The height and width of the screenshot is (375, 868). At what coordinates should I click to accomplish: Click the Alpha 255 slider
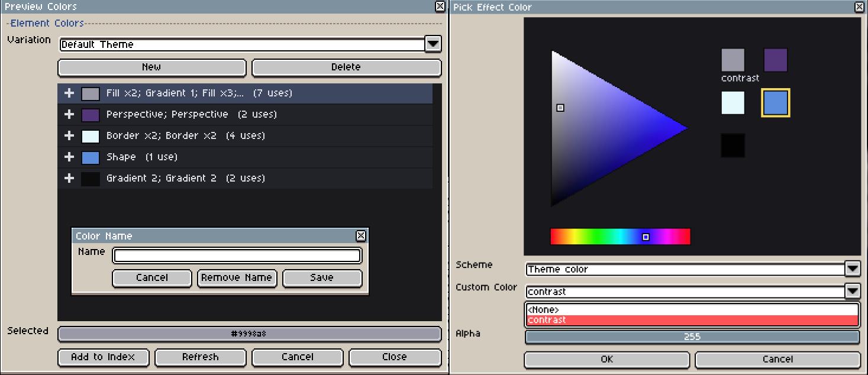click(x=692, y=337)
